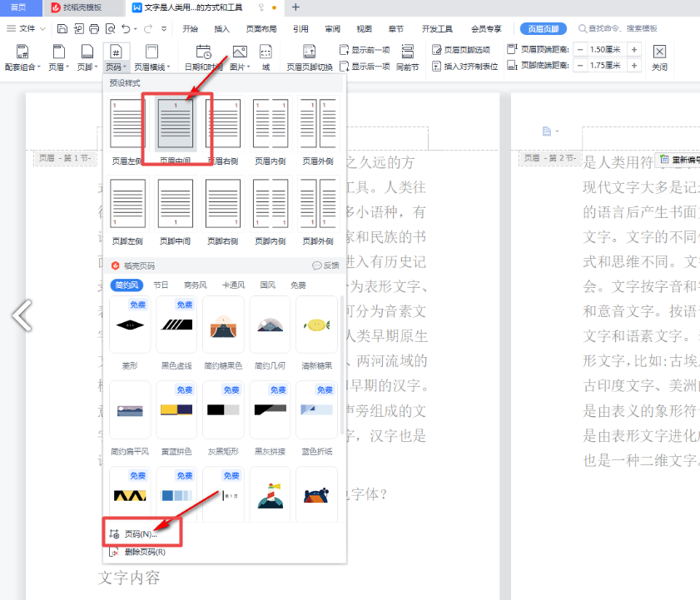This screenshot has height=600, width=700.
Task: Click the print preview icon
Action: [110, 28]
